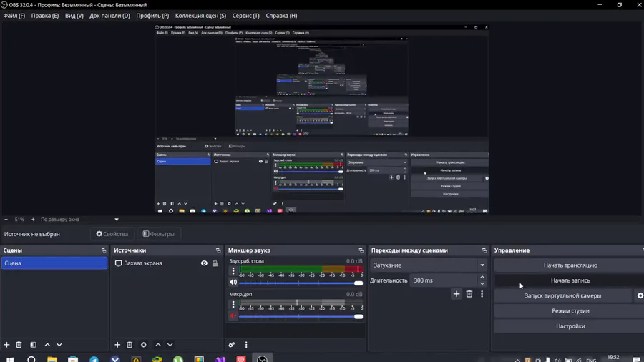Open the Справка menu
This screenshot has height=362, width=644.
tap(281, 16)
